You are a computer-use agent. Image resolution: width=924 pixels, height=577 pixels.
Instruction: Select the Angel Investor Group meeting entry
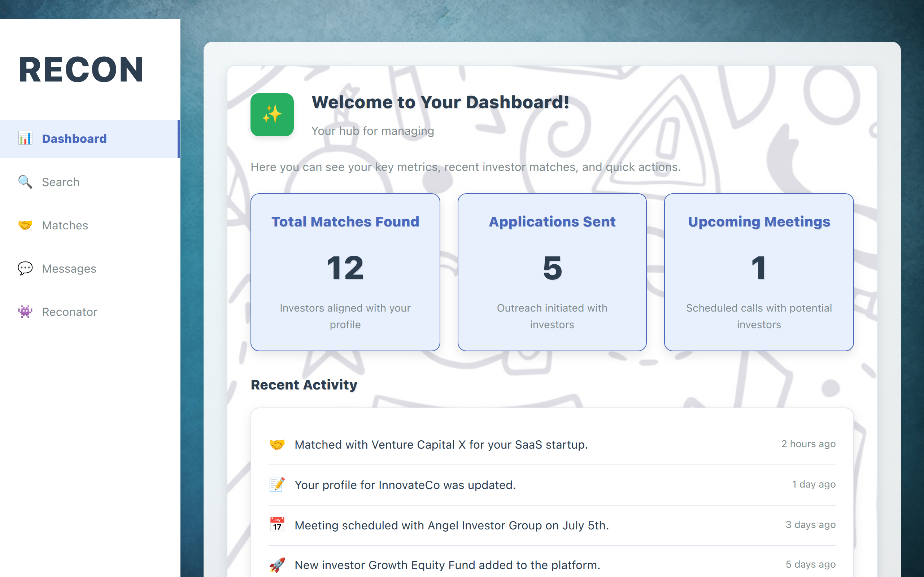(x=452, y=525)
